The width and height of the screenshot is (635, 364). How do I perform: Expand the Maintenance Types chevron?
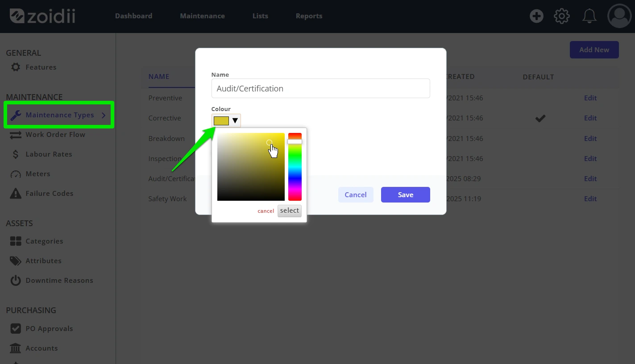click(x=104, y=115)
